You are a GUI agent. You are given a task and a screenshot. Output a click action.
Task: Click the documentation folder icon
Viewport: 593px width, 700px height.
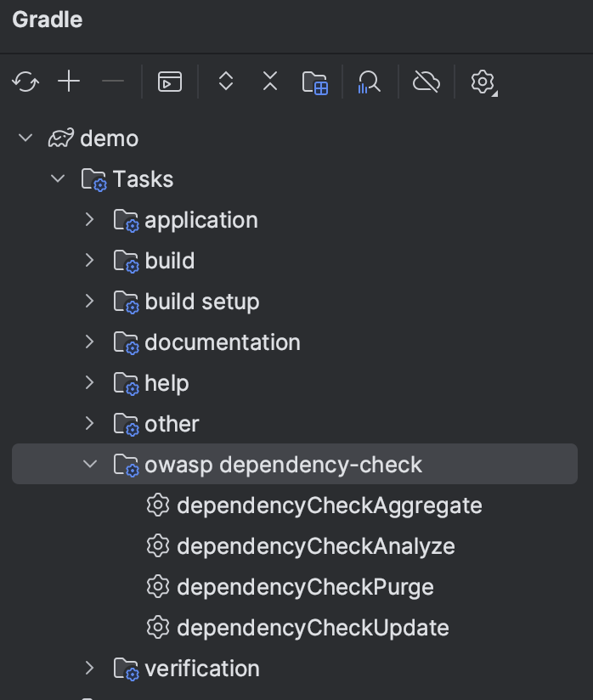[x=127, y=343]
